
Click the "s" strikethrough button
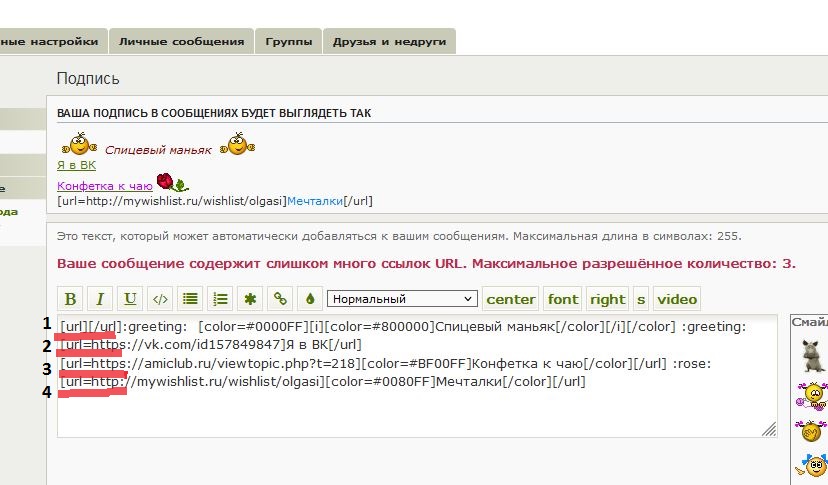click(641, 298)
